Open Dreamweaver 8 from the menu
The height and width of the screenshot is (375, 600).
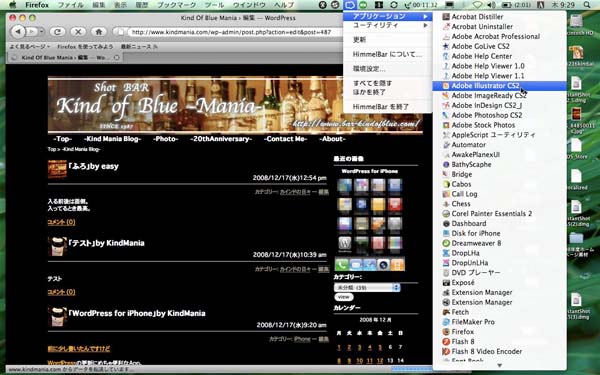click(x=499, y=243)
